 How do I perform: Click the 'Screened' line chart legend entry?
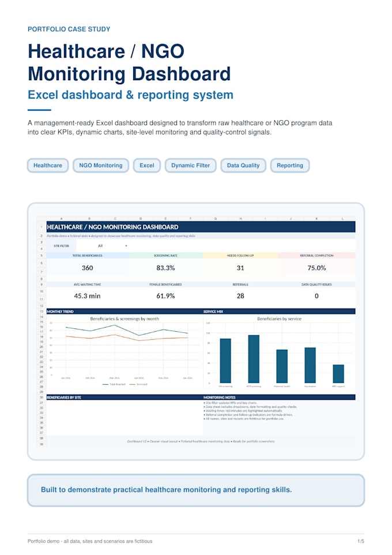[x=138, y=384]
